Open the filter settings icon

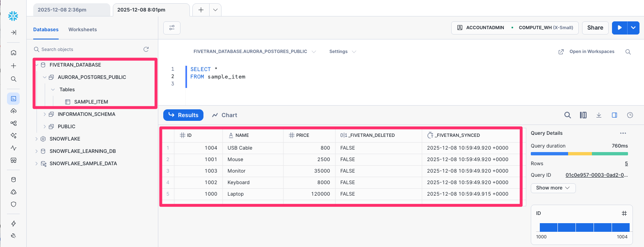coord(172,28)
